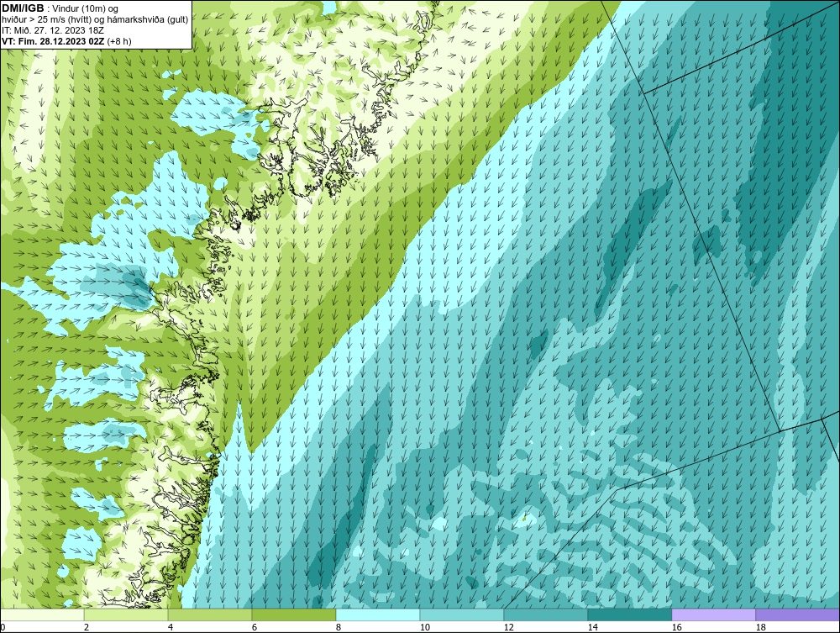840x633 pixels.
Task: Click the 'hviður > 25 m/s (hvítt)' line
Action: 96,19
